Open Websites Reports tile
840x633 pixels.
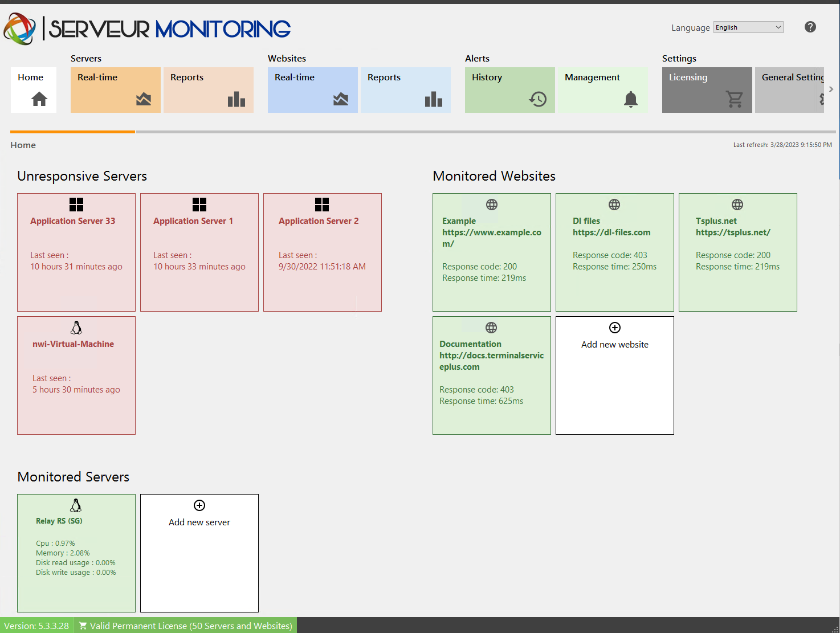pos(406,90)
